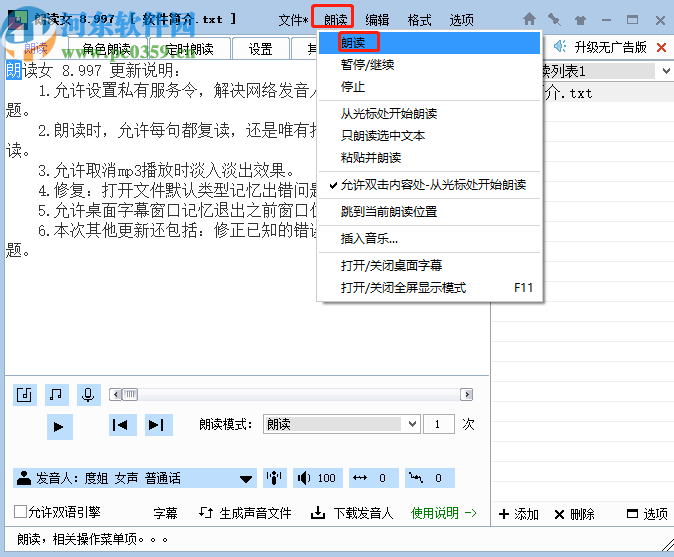The width and height of the screenshot is (674, 557).
Task: Switch to the 设置 tab
Action: tap(260, 49)
